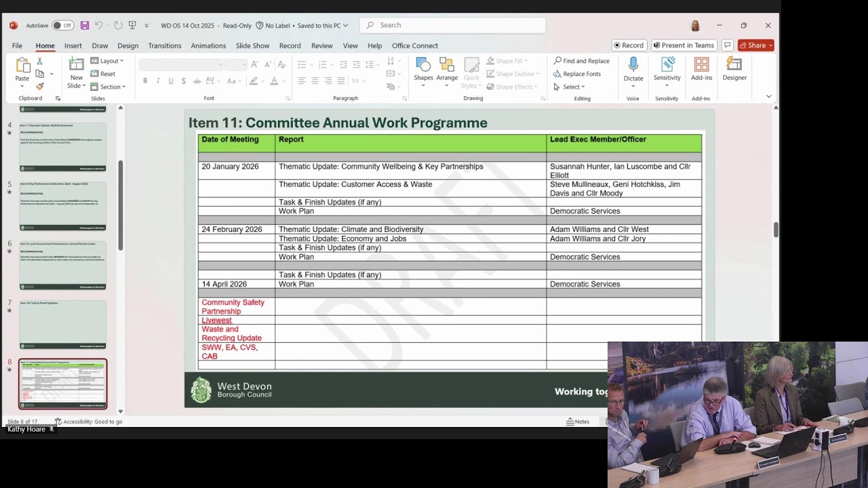
Task: Click the Save icon in the title bar
Action: tap(85, 25)
